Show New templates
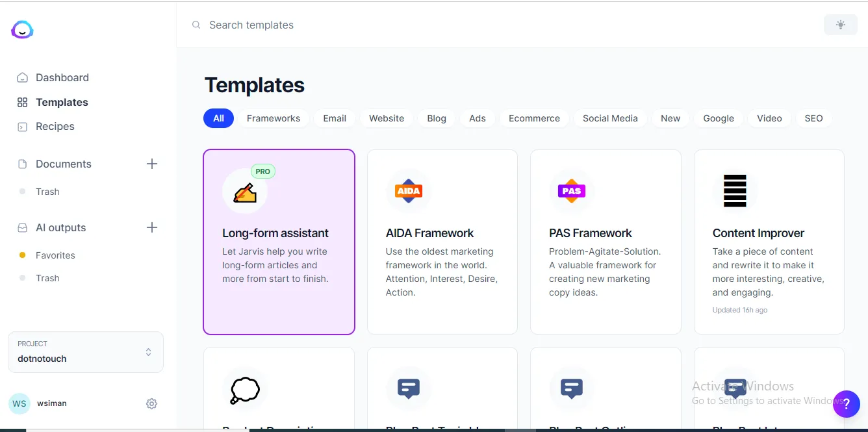Image resolution: width=868 pixels, height=432 pixels. click(x=670, y=118)
